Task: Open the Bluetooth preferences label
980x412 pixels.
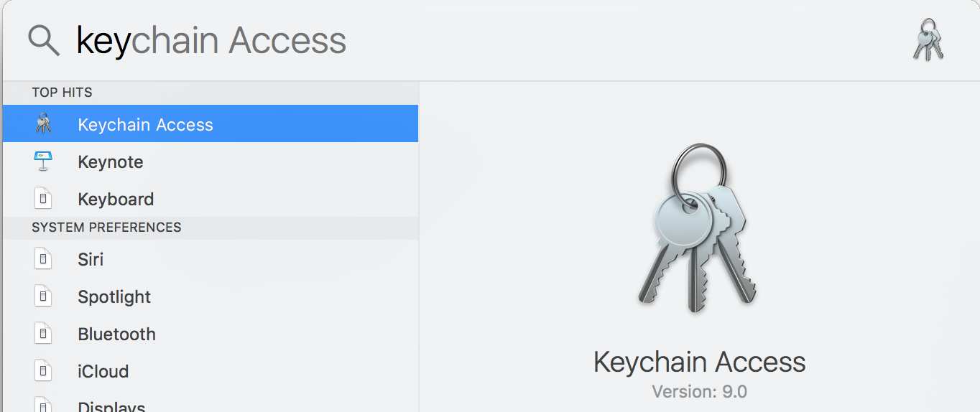Action: tap(116, 334)
